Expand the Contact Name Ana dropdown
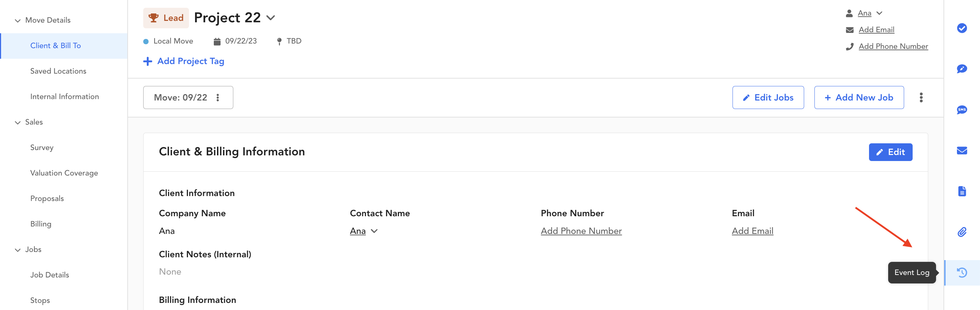The width and height of the screenshot is (980, 310). click(x=374, y=231)
